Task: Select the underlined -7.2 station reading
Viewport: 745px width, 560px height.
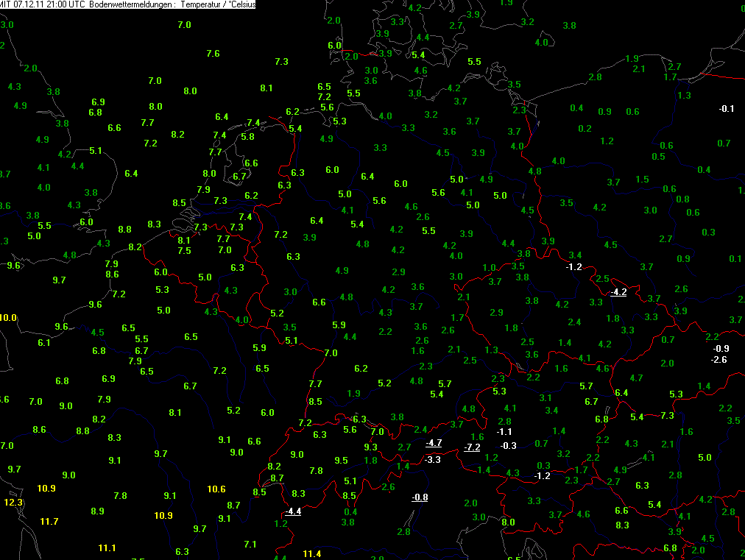Action: coord(473,447)
